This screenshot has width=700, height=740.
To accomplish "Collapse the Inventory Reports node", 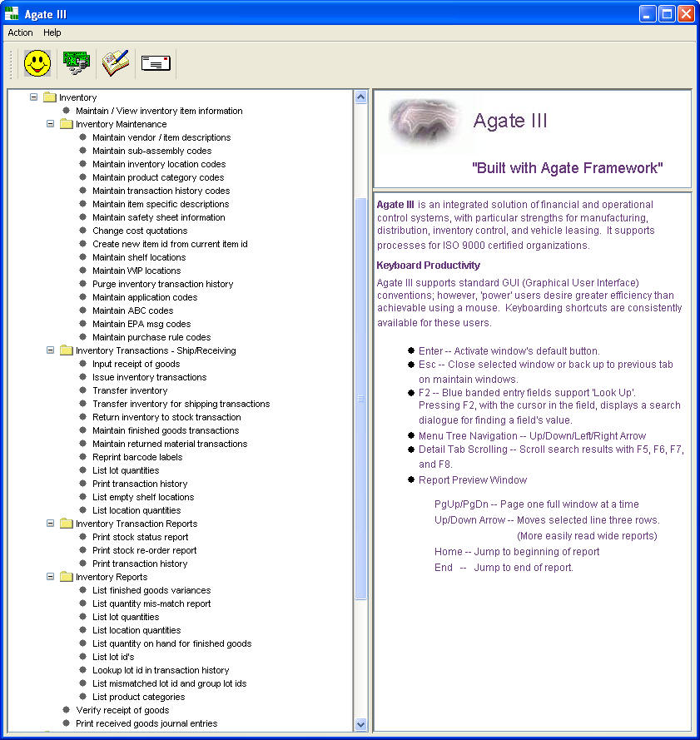I will point(50,577).
